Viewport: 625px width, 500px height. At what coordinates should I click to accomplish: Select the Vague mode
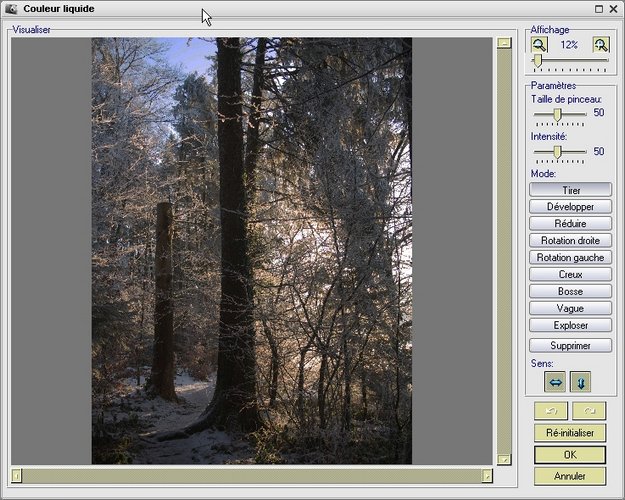tap(570, 308)
